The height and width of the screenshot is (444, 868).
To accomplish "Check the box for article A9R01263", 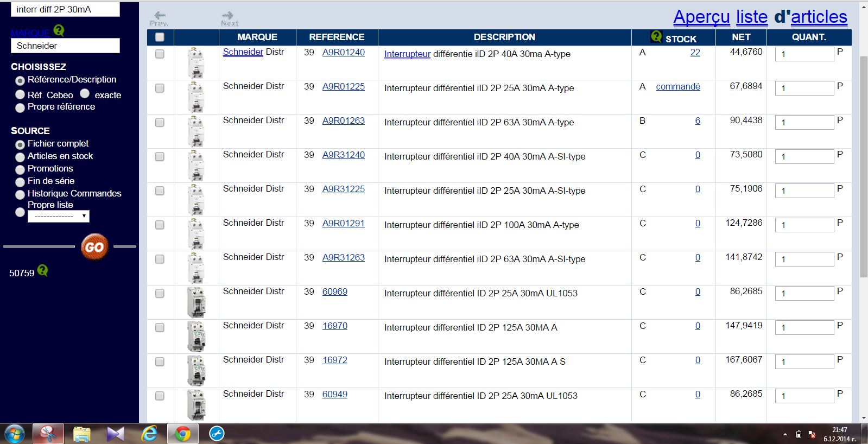I will tap(160, 123).
